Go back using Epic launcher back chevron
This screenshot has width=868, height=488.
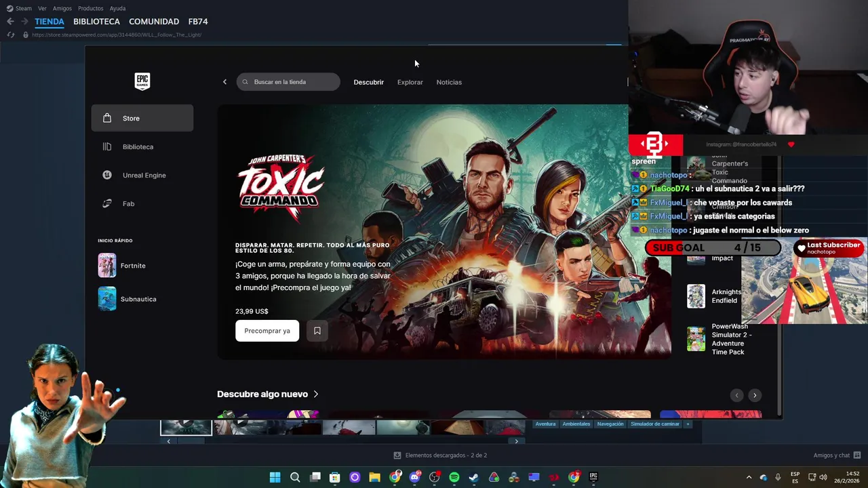224,82
